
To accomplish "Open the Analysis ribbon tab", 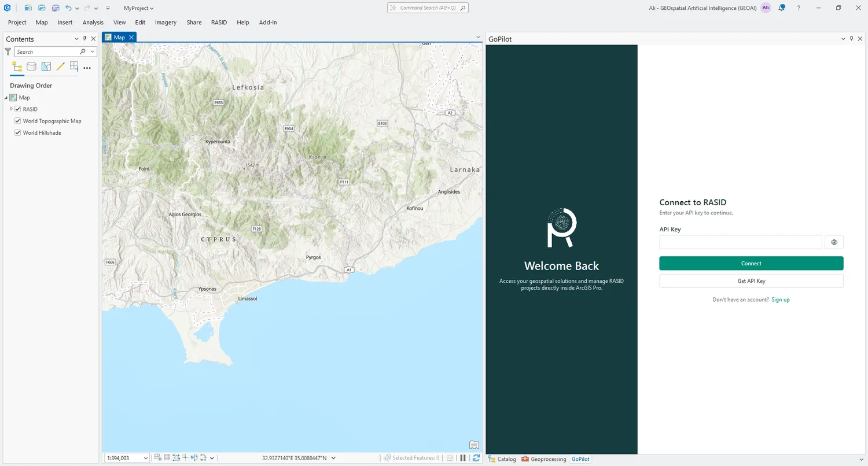I will (93, 23).
